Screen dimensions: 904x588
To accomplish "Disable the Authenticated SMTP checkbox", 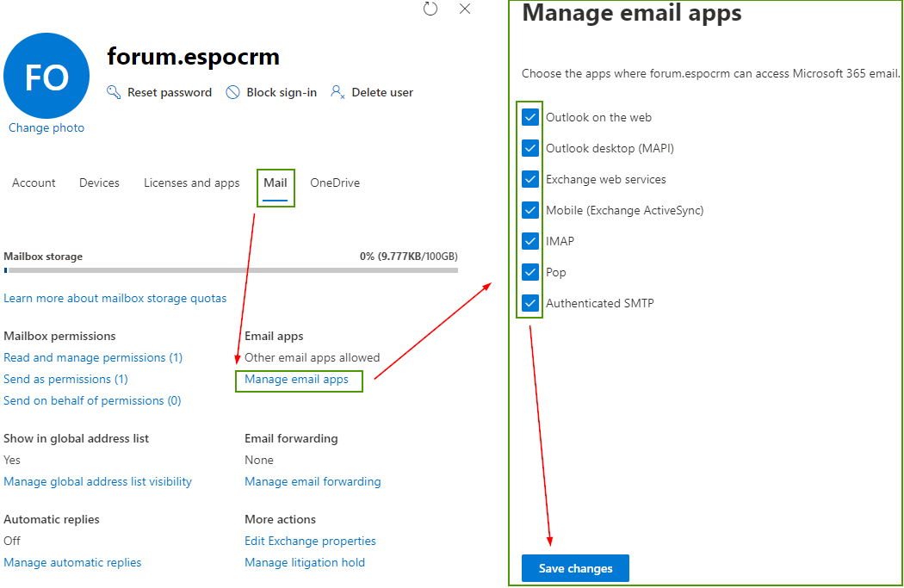I will [x=530, y=303].
